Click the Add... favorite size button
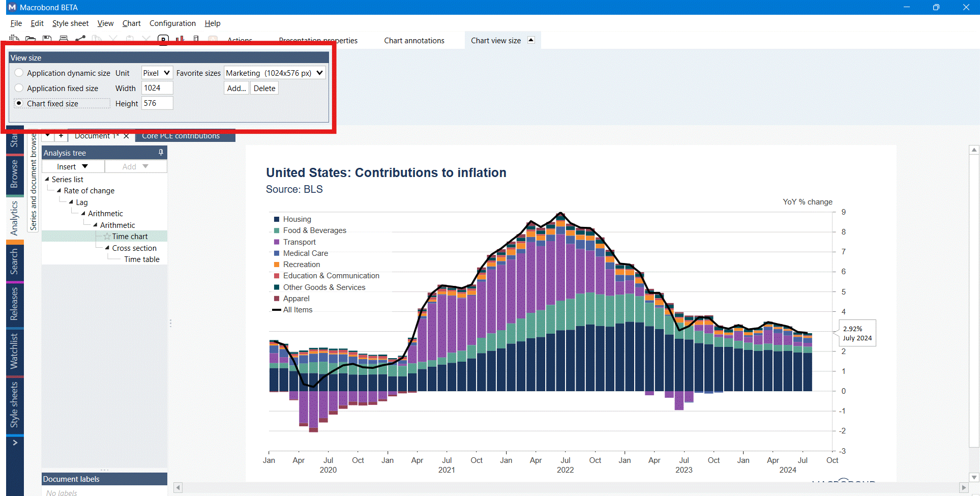980x496 pixels. tap(236, 88)
